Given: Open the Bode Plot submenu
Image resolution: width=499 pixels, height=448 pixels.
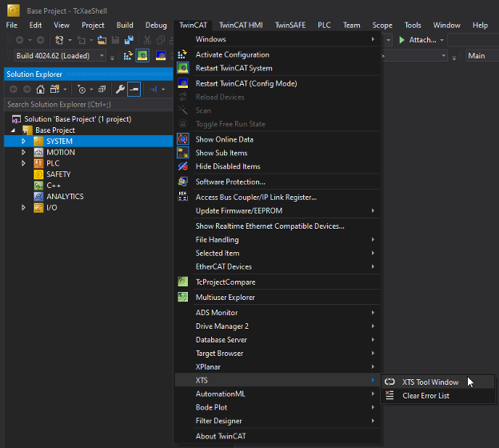Looking at the screenshot, I should 277,407.
